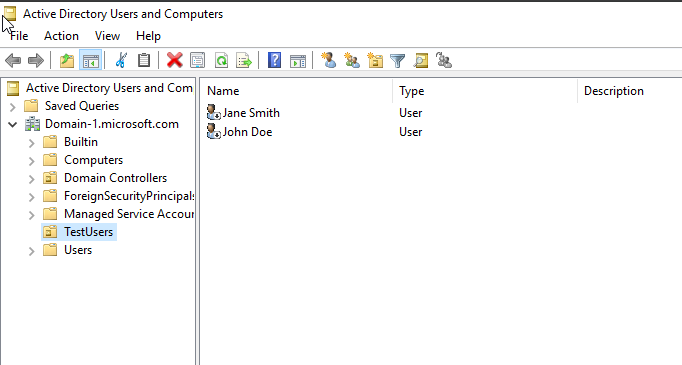Click the Copy clipboard icon
The height and width of the screenshot is (365, 682).
click(x=144, y=60)
